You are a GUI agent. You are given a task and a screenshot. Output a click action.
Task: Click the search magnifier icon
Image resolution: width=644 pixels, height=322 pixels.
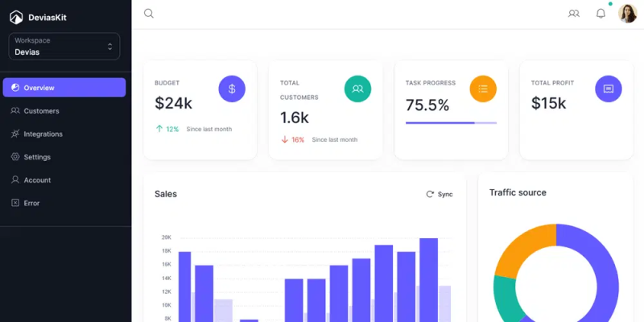149,14
